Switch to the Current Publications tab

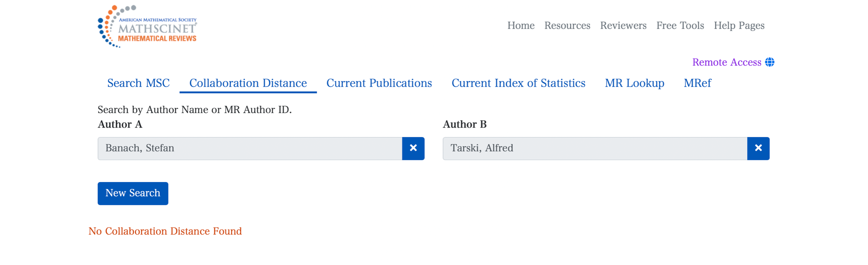379,83
